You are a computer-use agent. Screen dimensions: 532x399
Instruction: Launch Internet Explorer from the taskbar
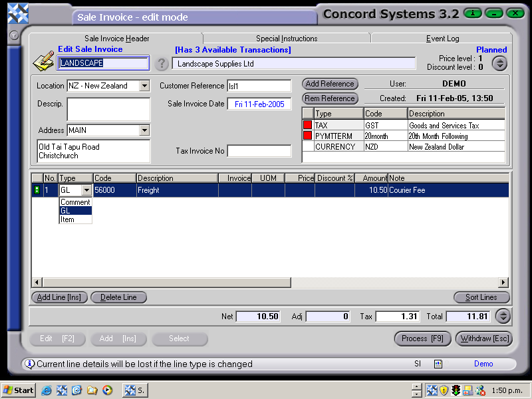pyautogui.click(x=46, y=390)
